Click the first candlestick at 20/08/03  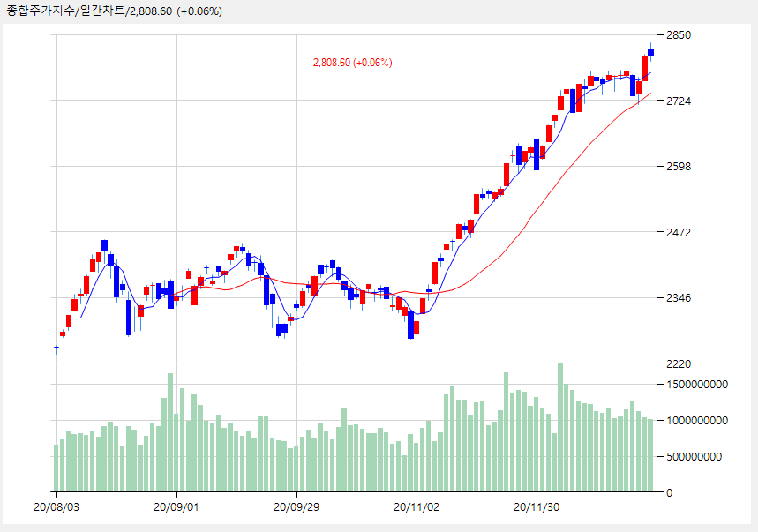point(56,348)
